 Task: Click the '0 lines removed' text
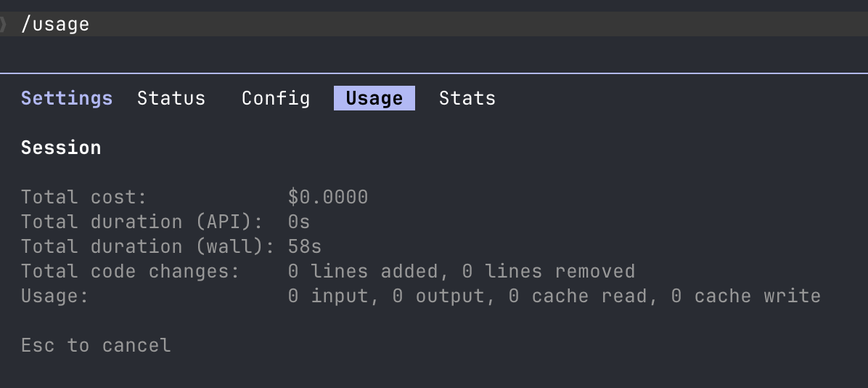548,271
